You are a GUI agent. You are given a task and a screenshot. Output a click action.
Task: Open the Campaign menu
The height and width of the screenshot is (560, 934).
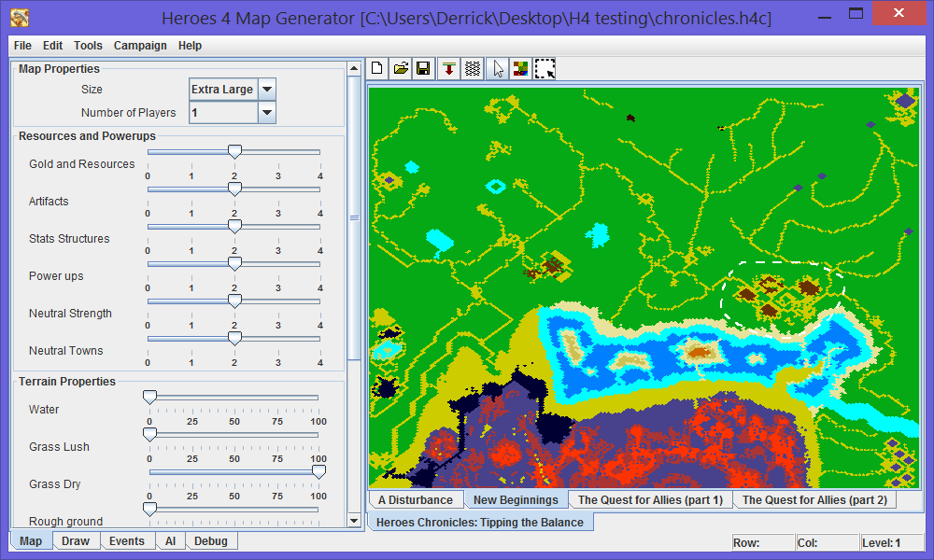[140, 46]
